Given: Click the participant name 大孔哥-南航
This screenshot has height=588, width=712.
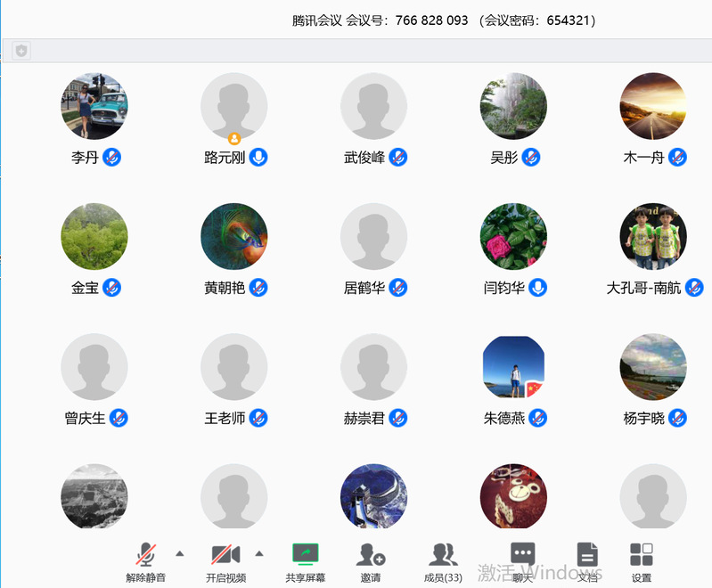Looking at the screenshot, I should pyautogui.click(x=643, y=288).
